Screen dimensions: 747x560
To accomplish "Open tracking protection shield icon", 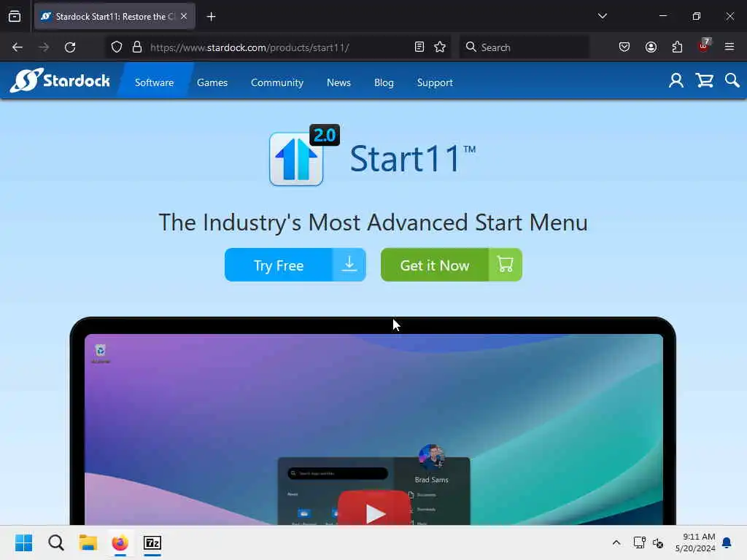I will [117, 47].
